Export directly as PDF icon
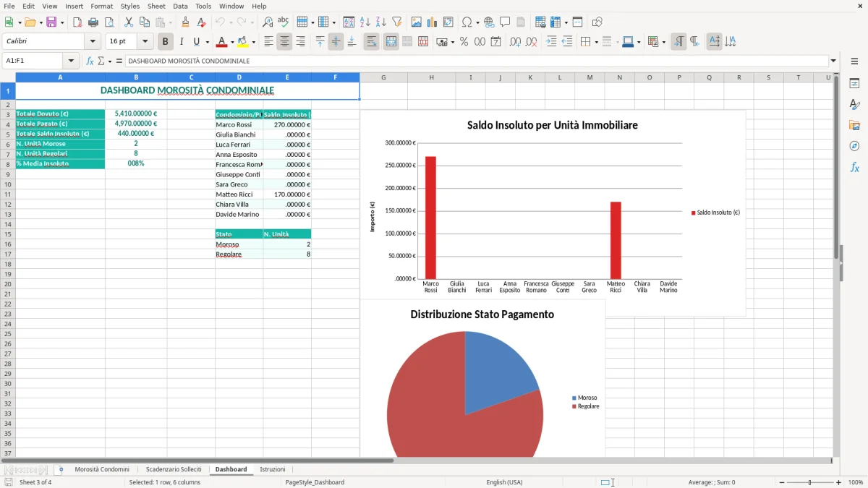This screenshot has width=868, height=488. click(77, 22)
